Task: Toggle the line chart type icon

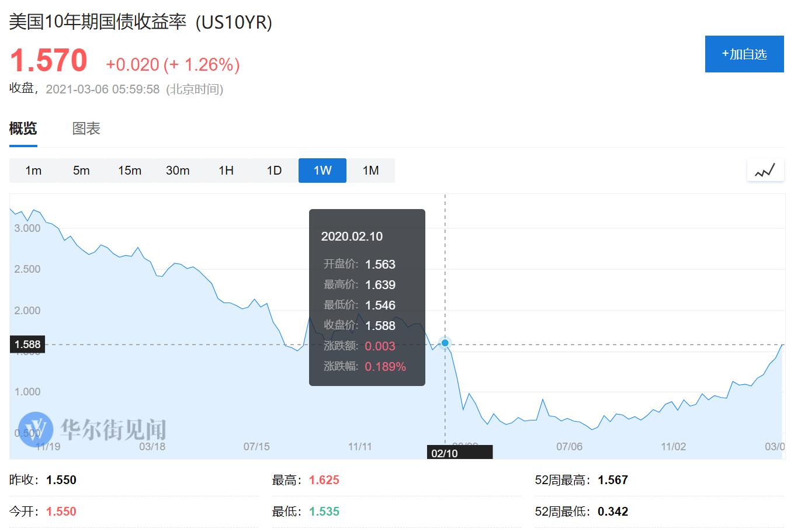Action: click(765, 171)
